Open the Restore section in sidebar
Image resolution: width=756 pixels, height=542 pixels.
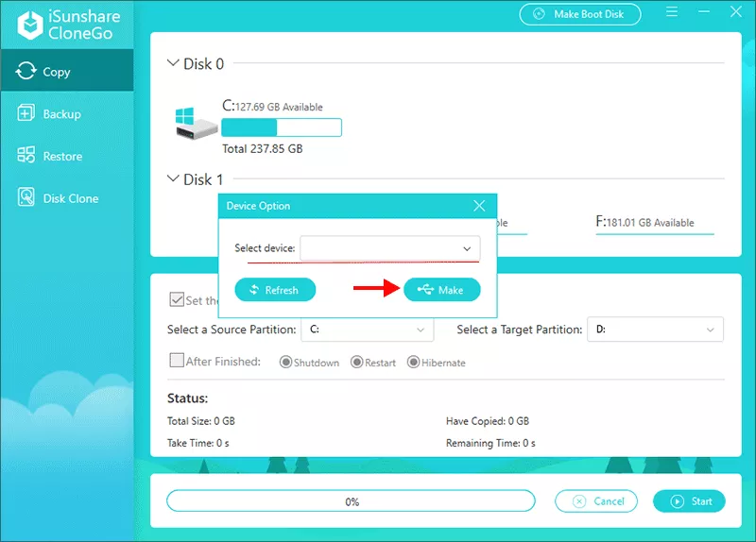click(x=67, y=156)
